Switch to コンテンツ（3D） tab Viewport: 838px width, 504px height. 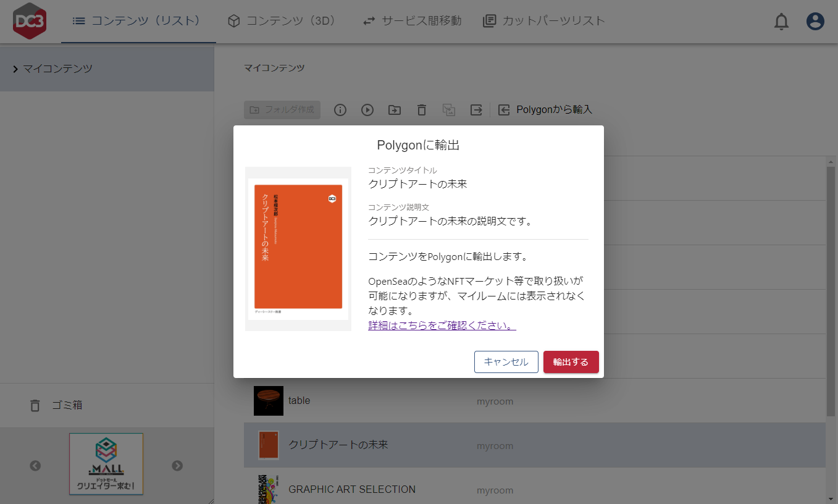[282, 22]
